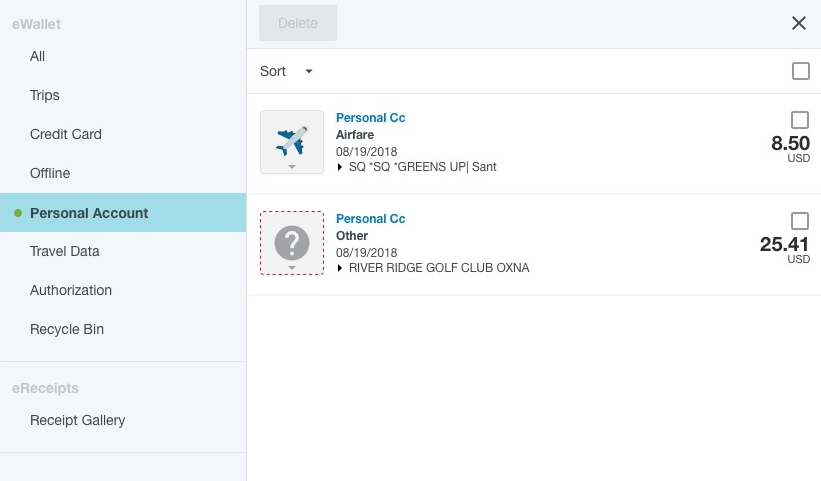
Task: Expand the SQ *GREENS UP transaction details
Action: coord(341,167)
